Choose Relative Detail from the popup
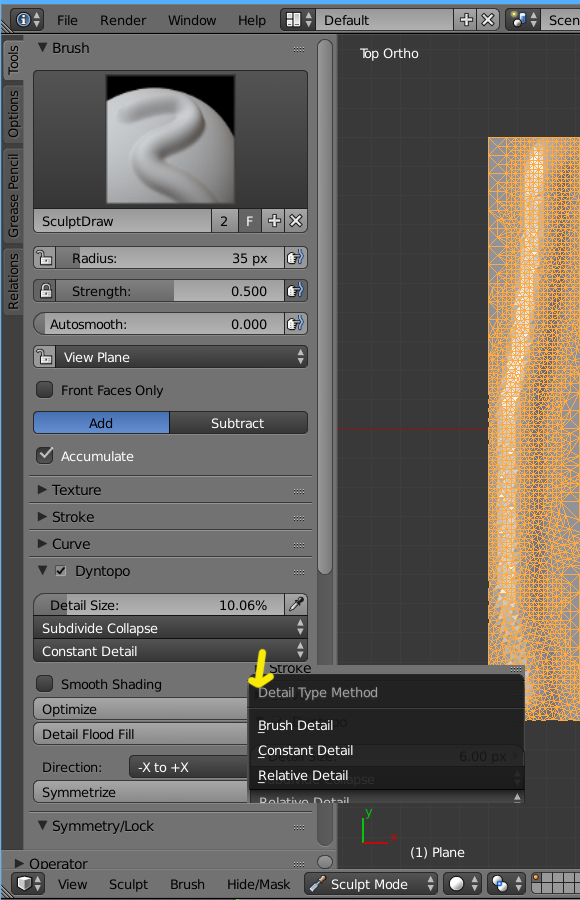 pyautogui.click(x=386, y=775)
